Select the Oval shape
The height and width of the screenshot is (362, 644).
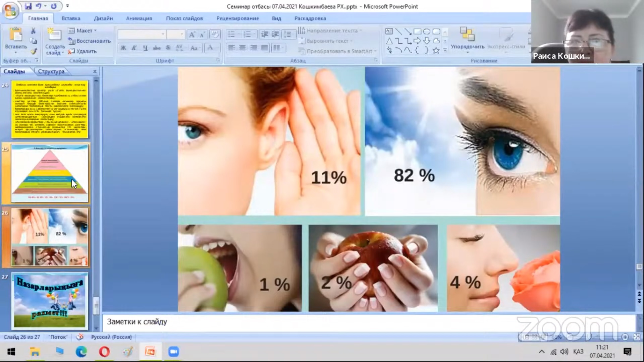(x=427, y=31)
